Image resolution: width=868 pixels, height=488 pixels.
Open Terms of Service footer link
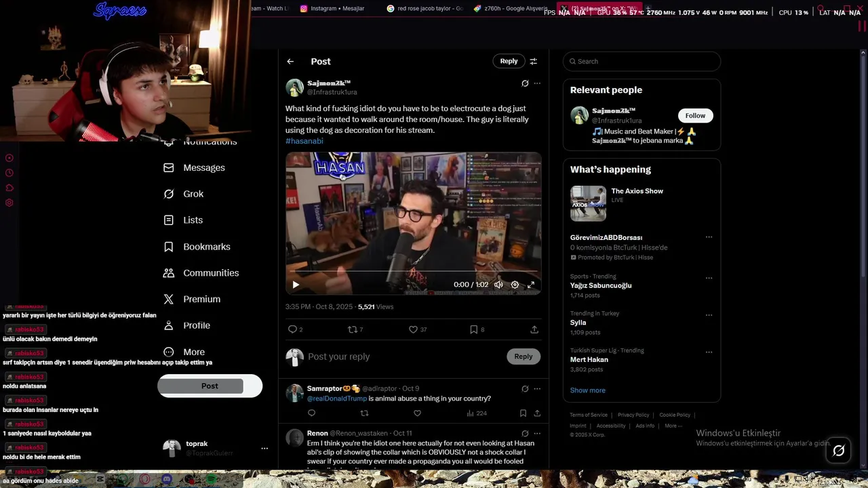click(589, 415)
